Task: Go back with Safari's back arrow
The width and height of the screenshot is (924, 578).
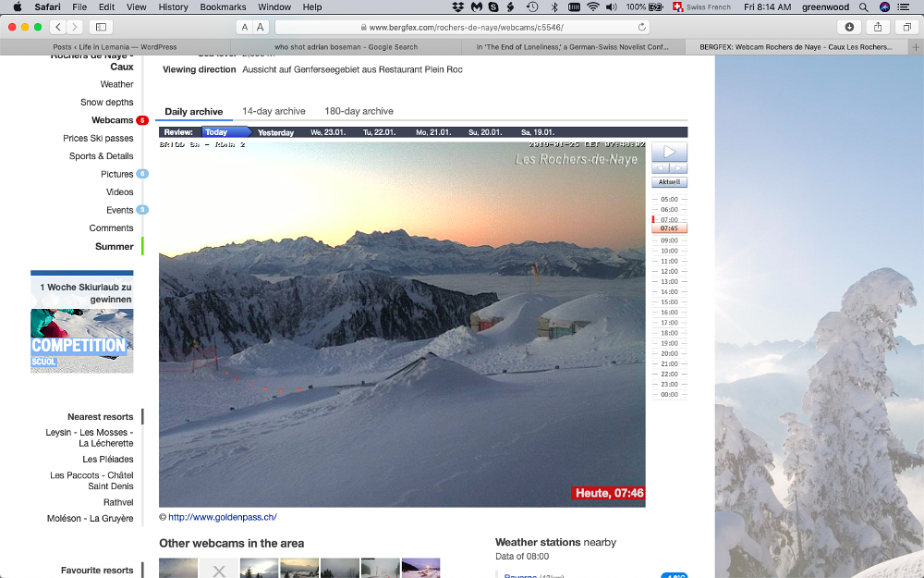Action: [58, 27]
